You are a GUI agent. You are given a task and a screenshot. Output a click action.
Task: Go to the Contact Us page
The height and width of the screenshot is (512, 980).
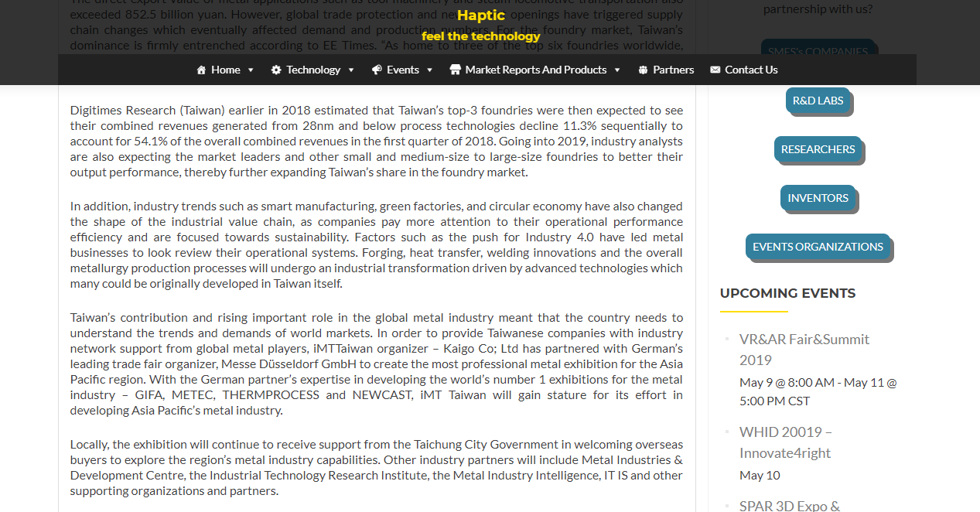click(x=743, y=70)
